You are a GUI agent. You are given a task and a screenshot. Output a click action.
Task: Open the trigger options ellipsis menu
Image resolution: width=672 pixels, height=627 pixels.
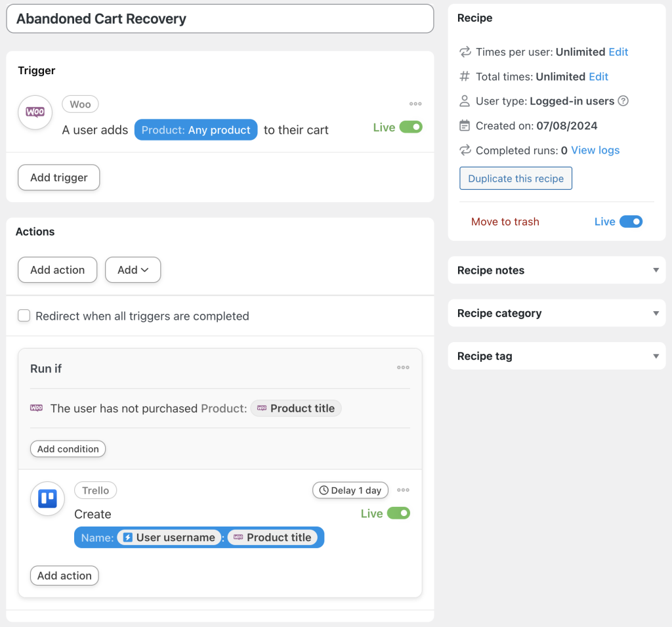pos(415,104)
